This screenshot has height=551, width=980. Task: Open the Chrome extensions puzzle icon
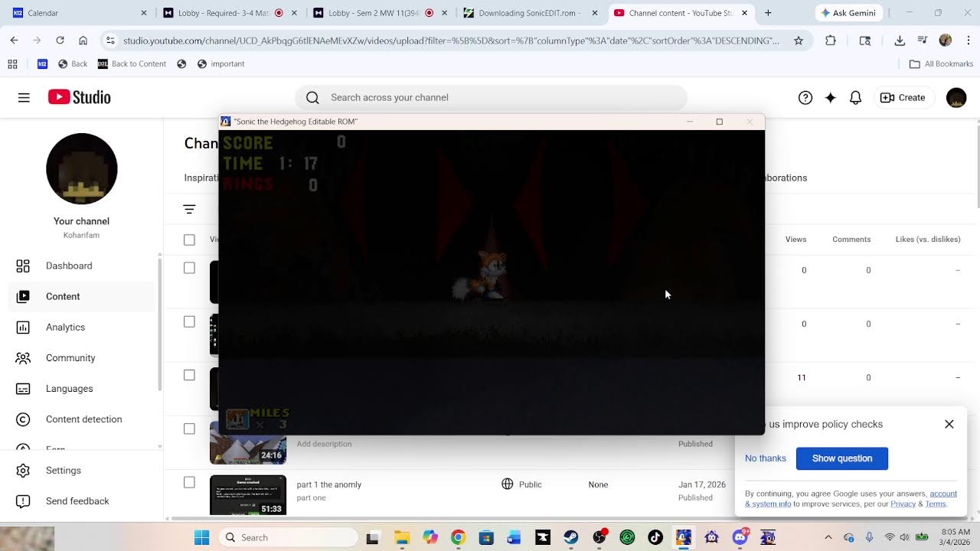[831, 41]
